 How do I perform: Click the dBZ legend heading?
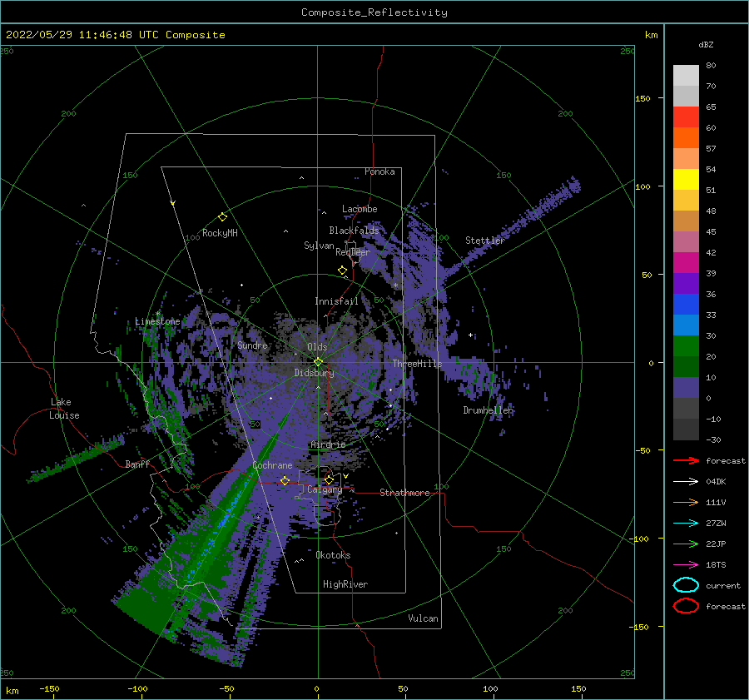(706, 44)
